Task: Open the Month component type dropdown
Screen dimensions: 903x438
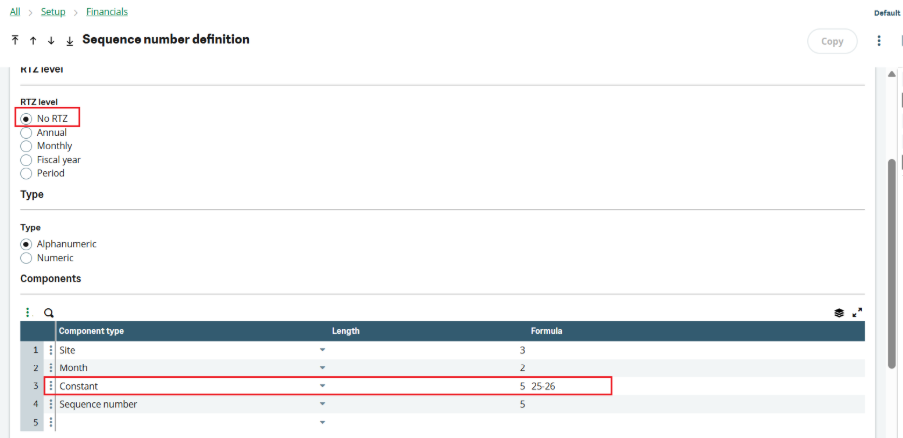Action: (322, 368)
